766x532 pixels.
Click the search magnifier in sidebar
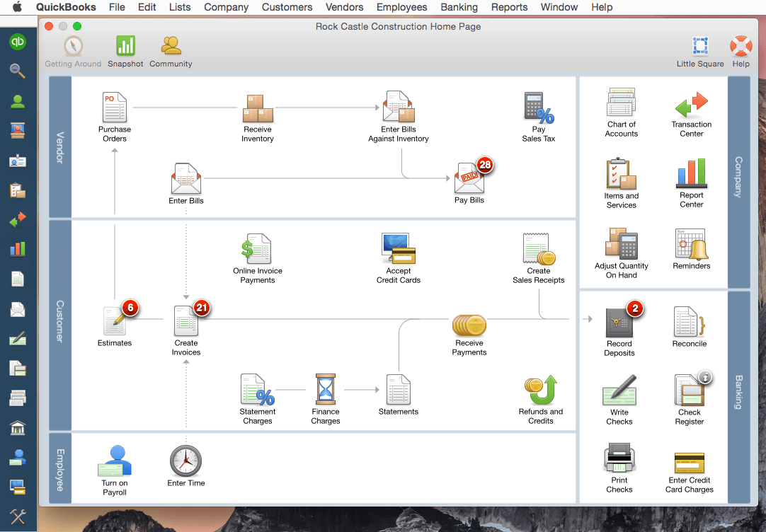point(18,71)
